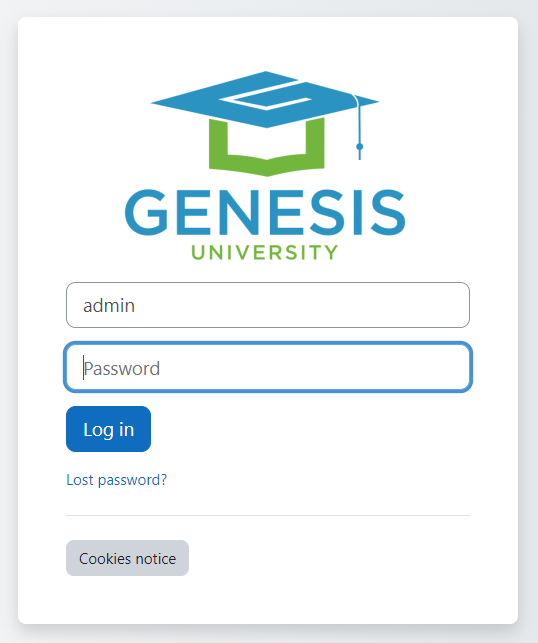This screenshot has width=538, height=643.
Task: Click the divider line above Cookies notice
Action: tap(268, 515)
